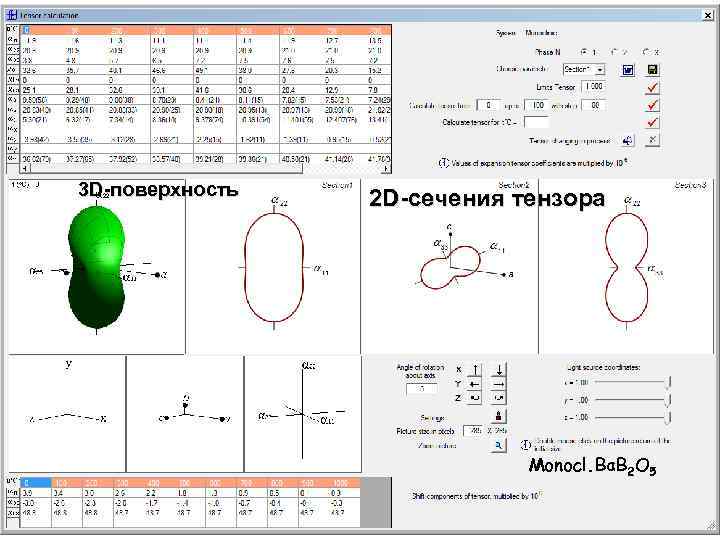Click the Y axes orientation panel
720x540 pixels.
pos(67,414)
